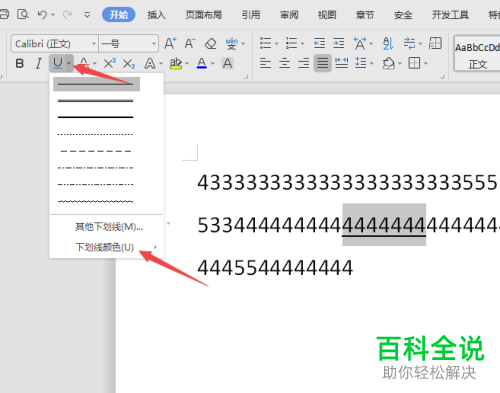Click the decrease indent icon
500x393 pixels.
[319, 43]
